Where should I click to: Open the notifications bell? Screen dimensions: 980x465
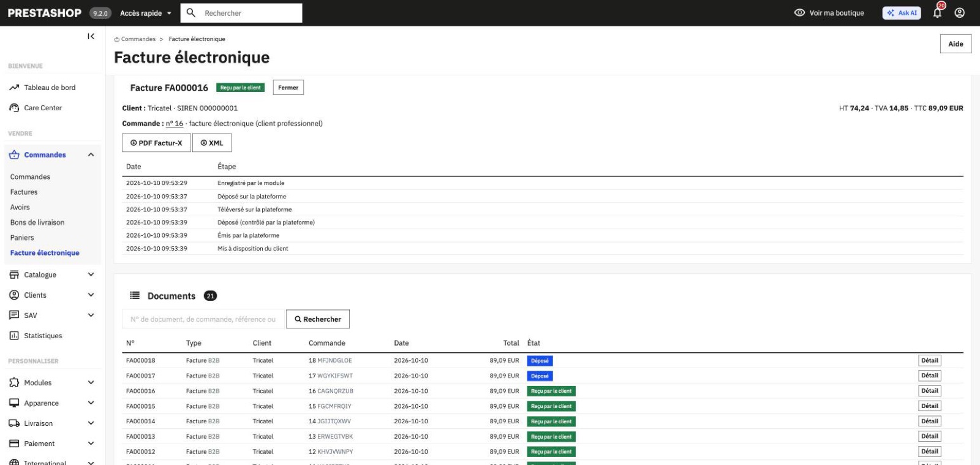pyautogui.click(x=938, y=12)
